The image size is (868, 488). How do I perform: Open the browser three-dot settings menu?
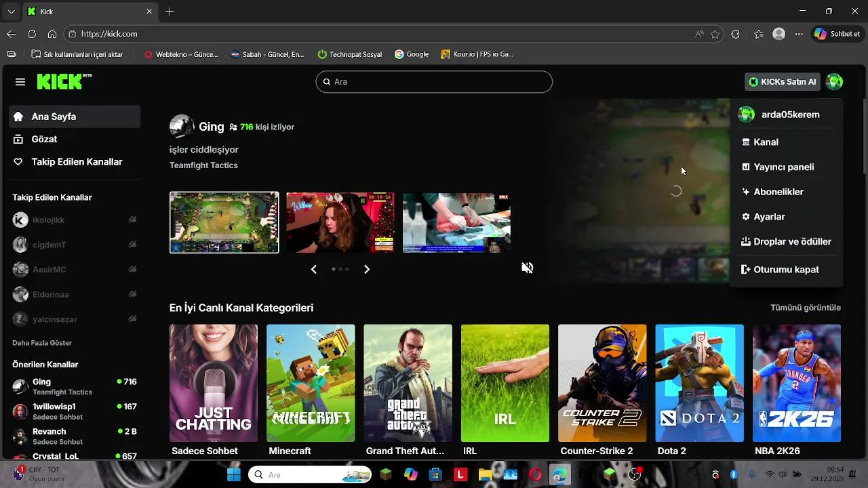pos(799,34)
